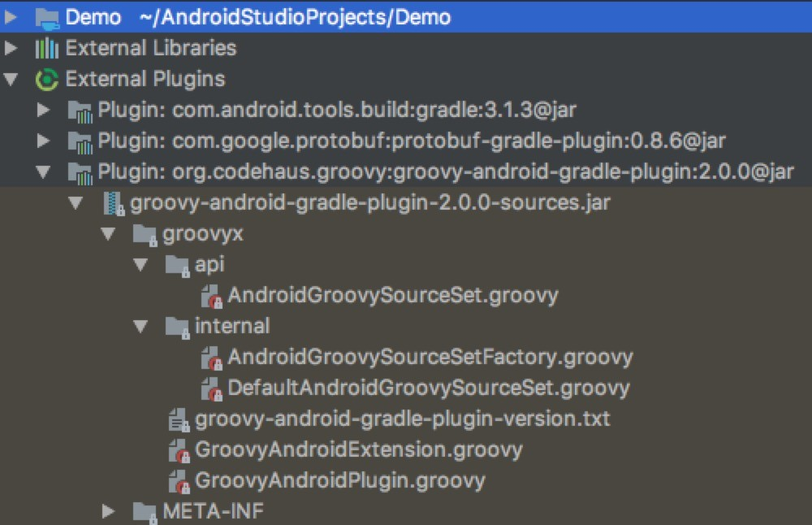Collapse the groovyx folder arrow
Viewport: 812px width, 525px height.
(x=108, y=234)
